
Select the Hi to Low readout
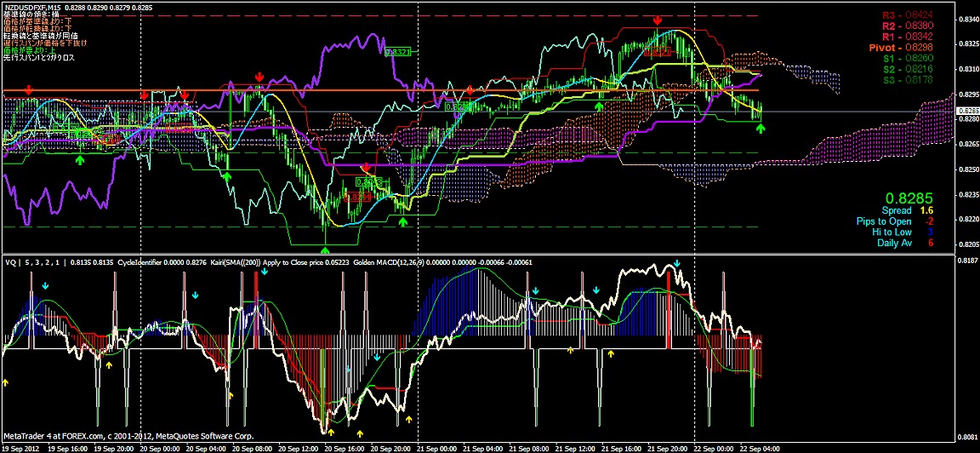tap(903, 232)
